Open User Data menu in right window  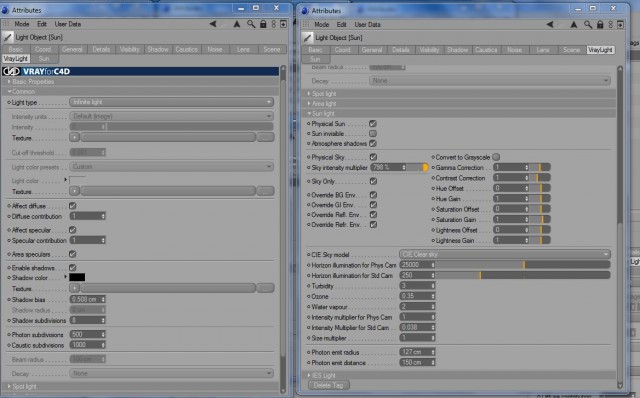click(367, 24)
